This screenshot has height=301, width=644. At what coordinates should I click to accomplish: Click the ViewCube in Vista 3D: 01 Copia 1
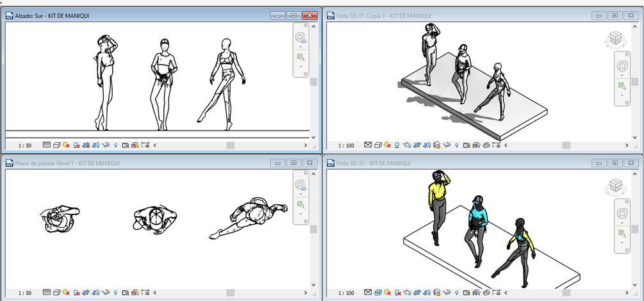coord(615,39)
